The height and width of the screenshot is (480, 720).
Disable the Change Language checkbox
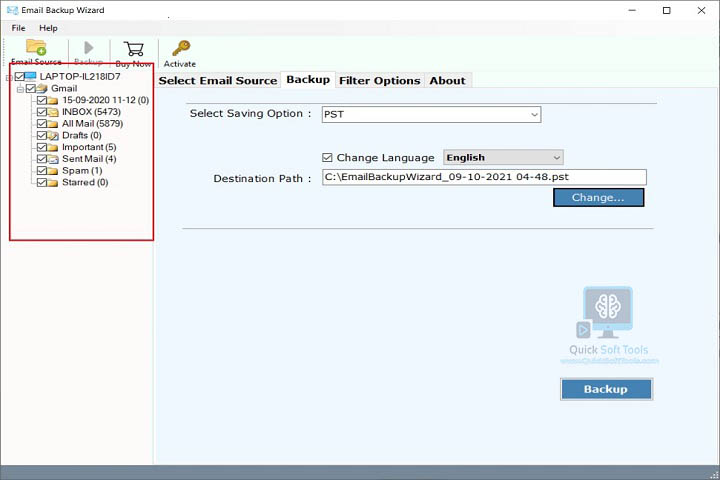[327, 158]
